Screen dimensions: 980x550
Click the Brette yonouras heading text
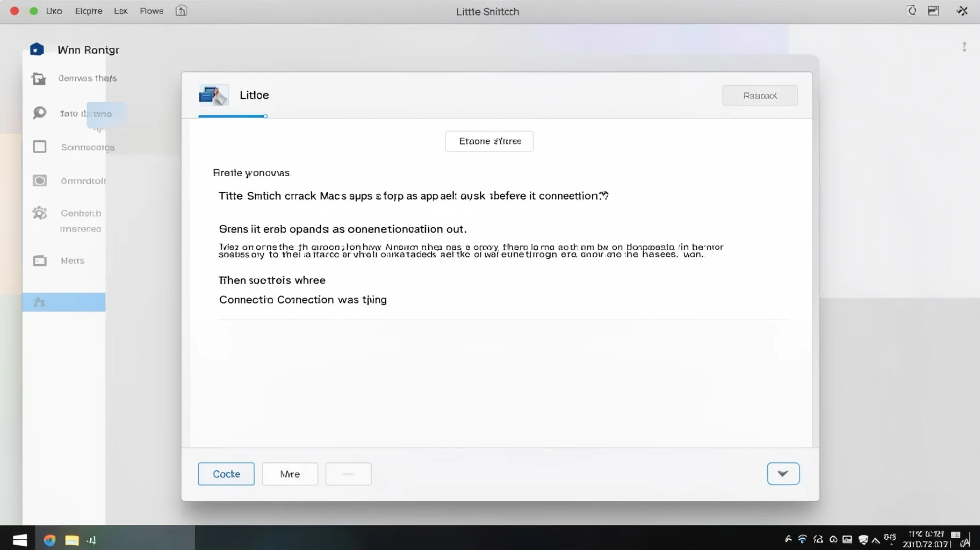tap(251, 173)
